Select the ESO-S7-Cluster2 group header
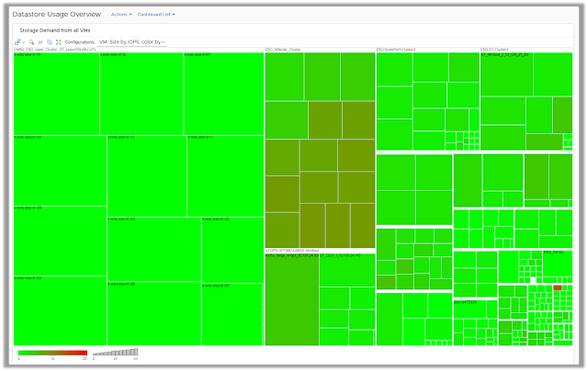 496,50
